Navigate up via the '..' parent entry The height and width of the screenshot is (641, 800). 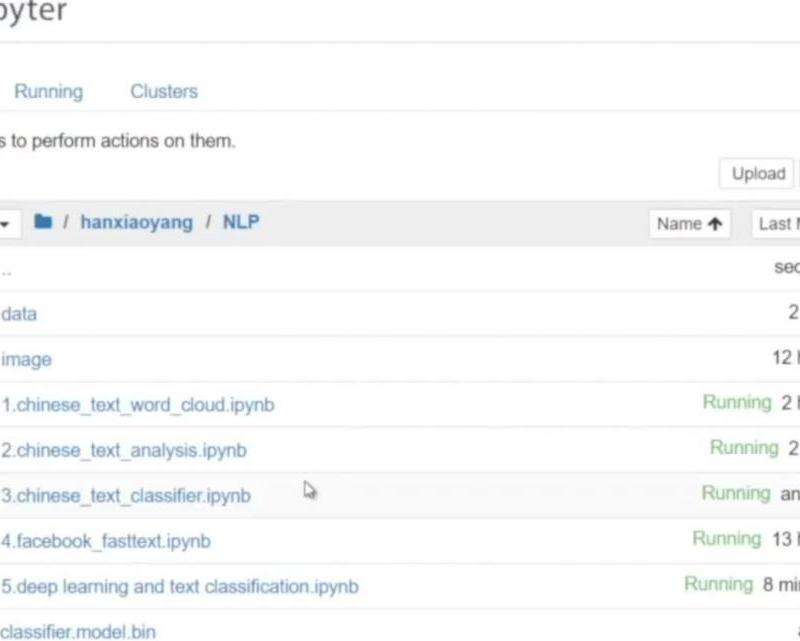pos(6,268)
